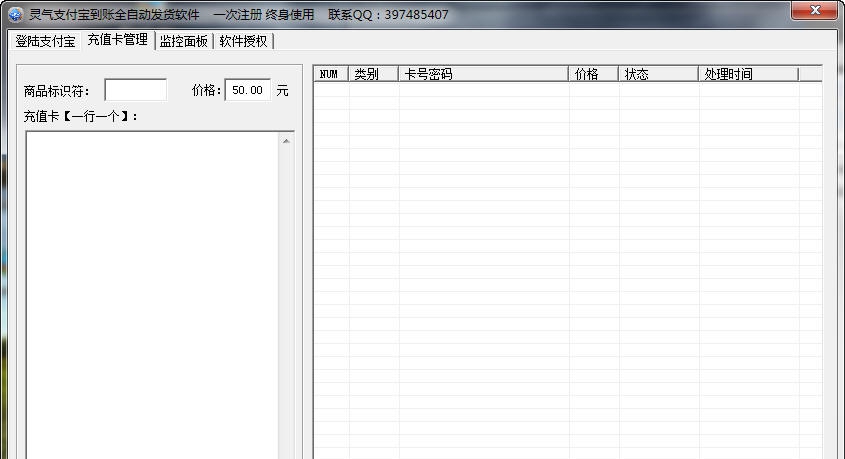845x459 pixels.
Task: Switch to the 登陆支付宝 tab
Action: [45, 41]
